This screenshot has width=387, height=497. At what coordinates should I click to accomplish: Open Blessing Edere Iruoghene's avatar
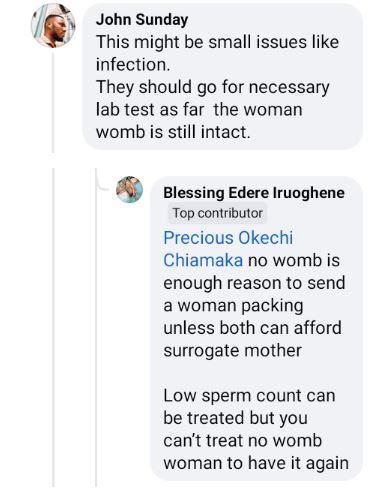tap(129, 189)
